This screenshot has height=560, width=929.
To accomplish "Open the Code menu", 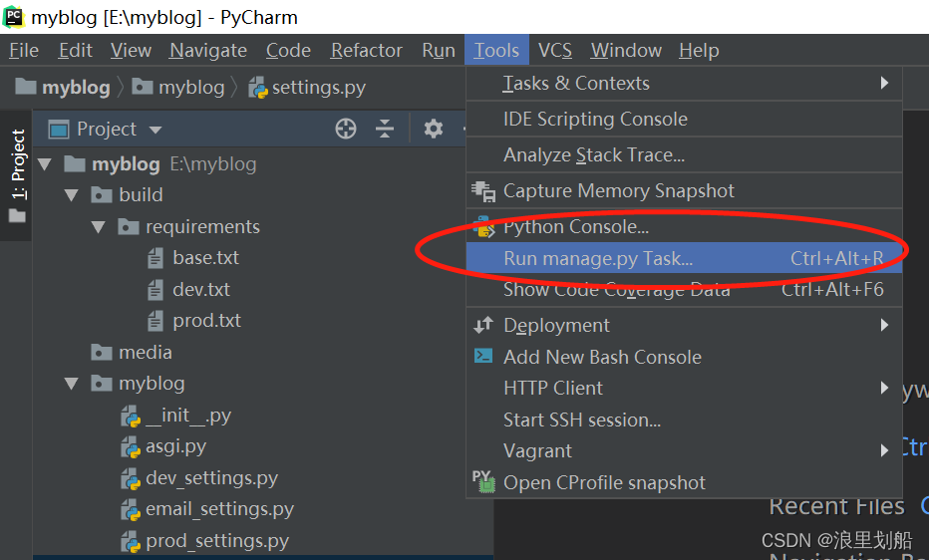I will click(288, 50).
